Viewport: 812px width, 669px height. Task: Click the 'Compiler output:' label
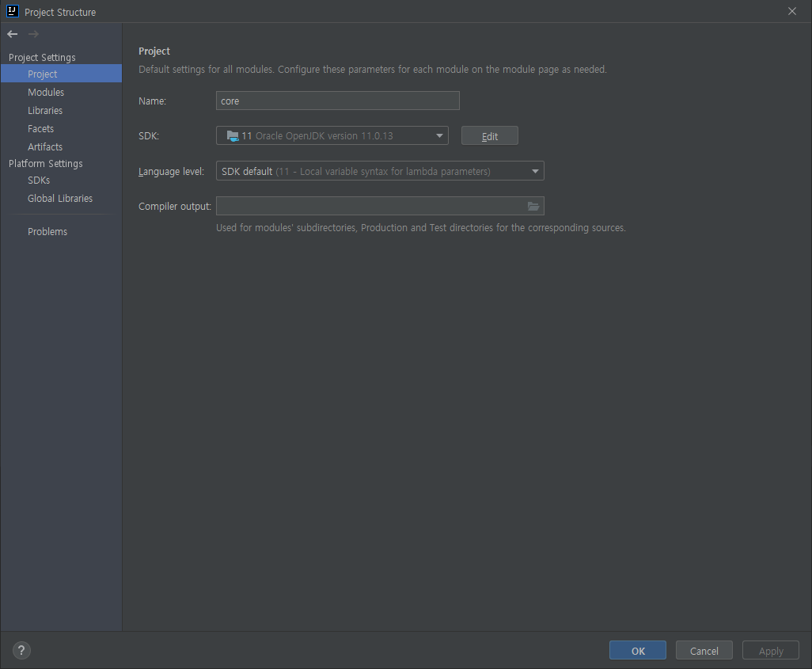pyautogui.click(x=175, y=207)
